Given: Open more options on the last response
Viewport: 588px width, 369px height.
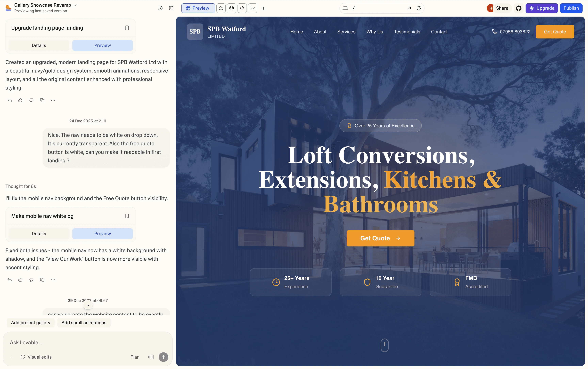Looking at the screenshot, I should [53, 280].
